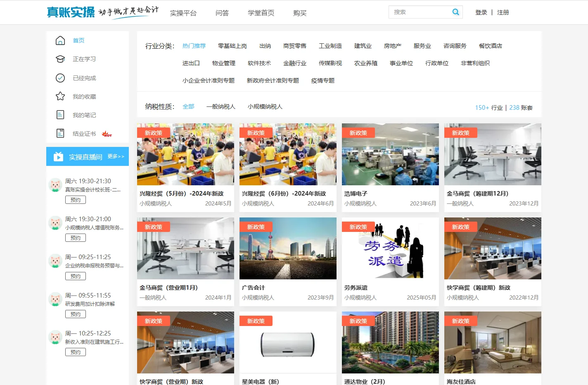Click 预约 for 周一 10:25-12:25 session
The image size is (588, 385).
(76, 352)
